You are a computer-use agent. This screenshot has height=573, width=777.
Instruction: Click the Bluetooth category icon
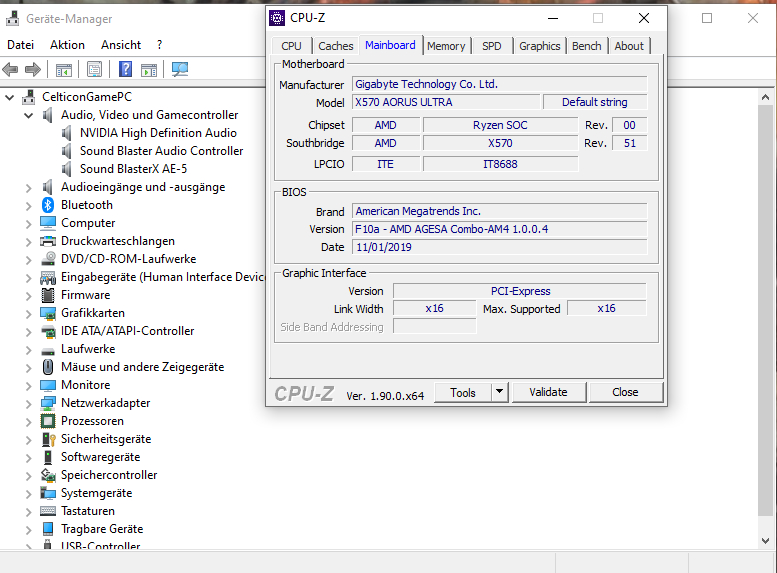point(48,205)
